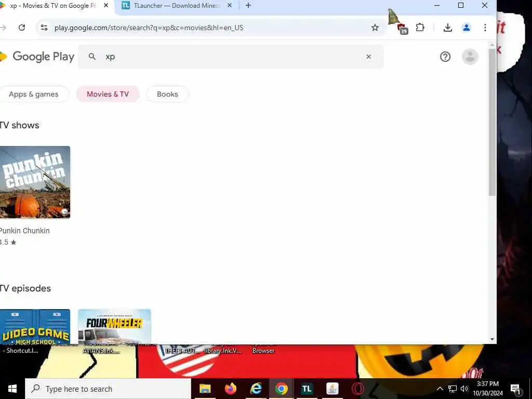Viewport: 532px width, 399px height.
Task: Launch Internet Explorer from the taskbar
Action: tap(256, 389)
